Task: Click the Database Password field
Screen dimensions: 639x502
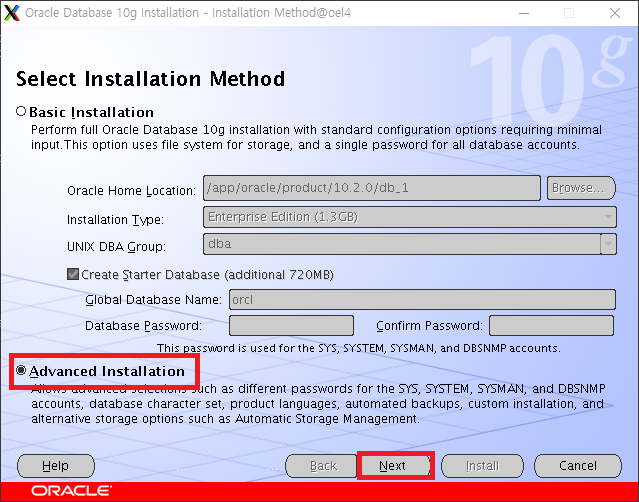Action: tap(291, 326)
